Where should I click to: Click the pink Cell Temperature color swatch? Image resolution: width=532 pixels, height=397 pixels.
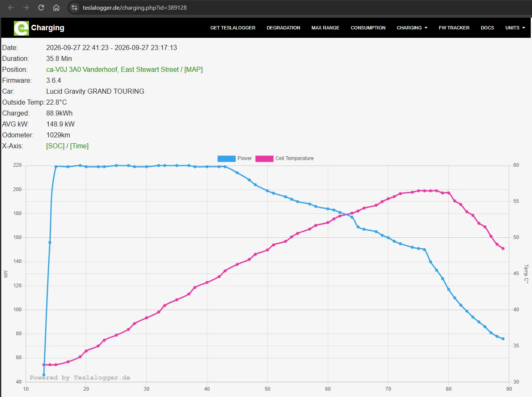(264, 158)
